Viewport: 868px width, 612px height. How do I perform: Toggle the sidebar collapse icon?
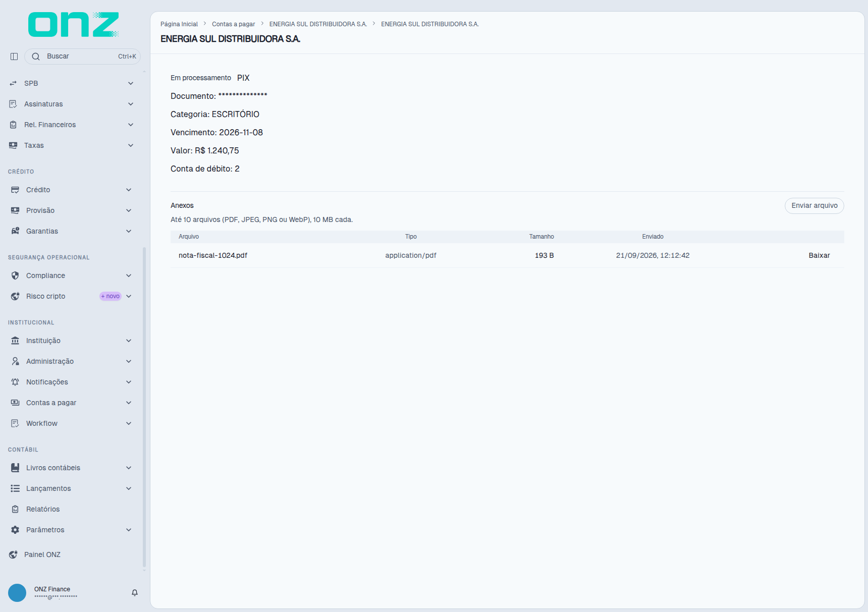click(x=14, y=57)
